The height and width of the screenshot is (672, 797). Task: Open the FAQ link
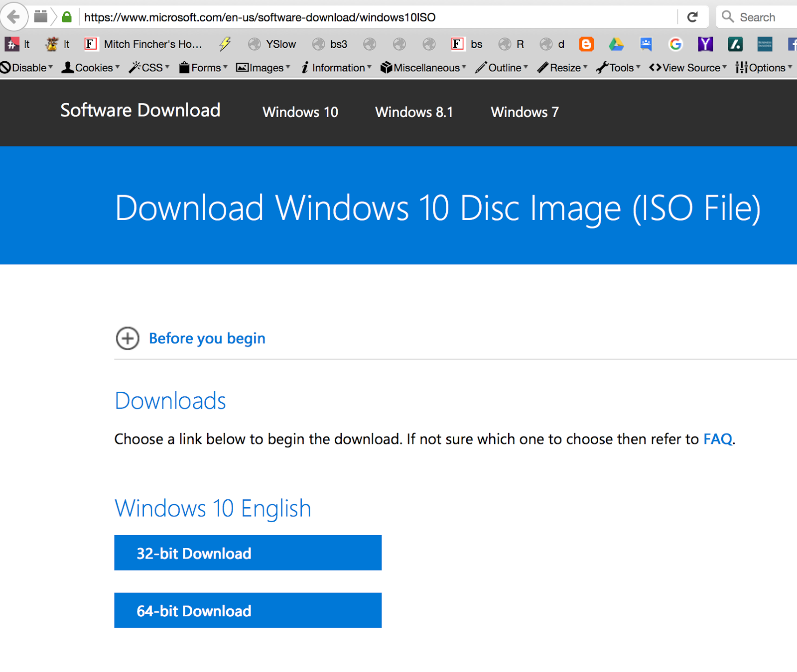718,439
